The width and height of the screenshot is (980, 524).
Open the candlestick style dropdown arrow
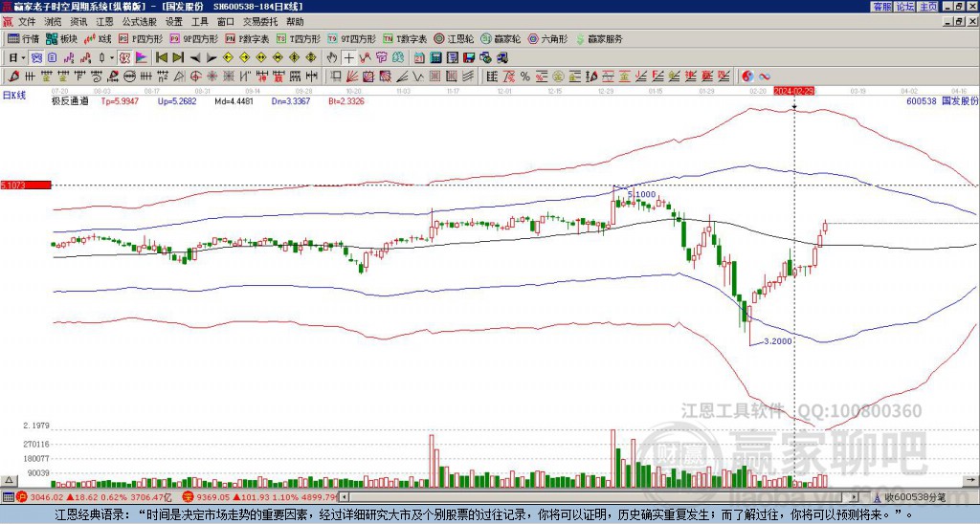point(112,58)
